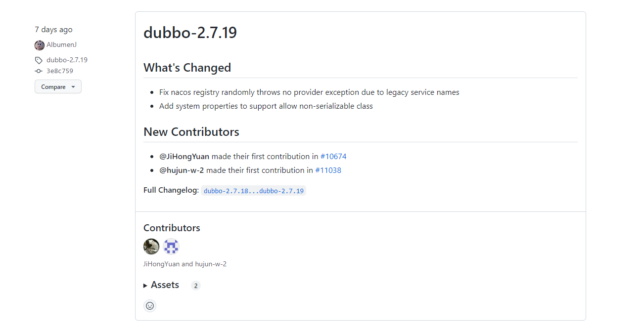Image resolution: width=644 pixels, height=331 pixels.
Task: Open the dubbo-2.7.18...dubbo-2.7.19 changelog comparison
Action: coord(254,190)
